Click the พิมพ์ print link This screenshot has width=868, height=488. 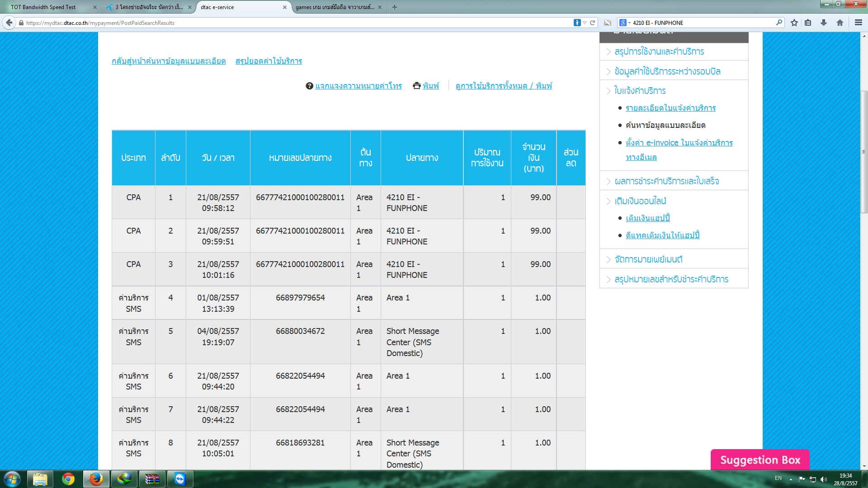tap(430, 86)
